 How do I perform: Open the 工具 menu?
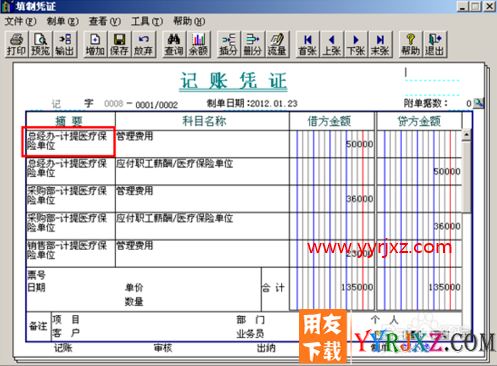coord(147,21)
